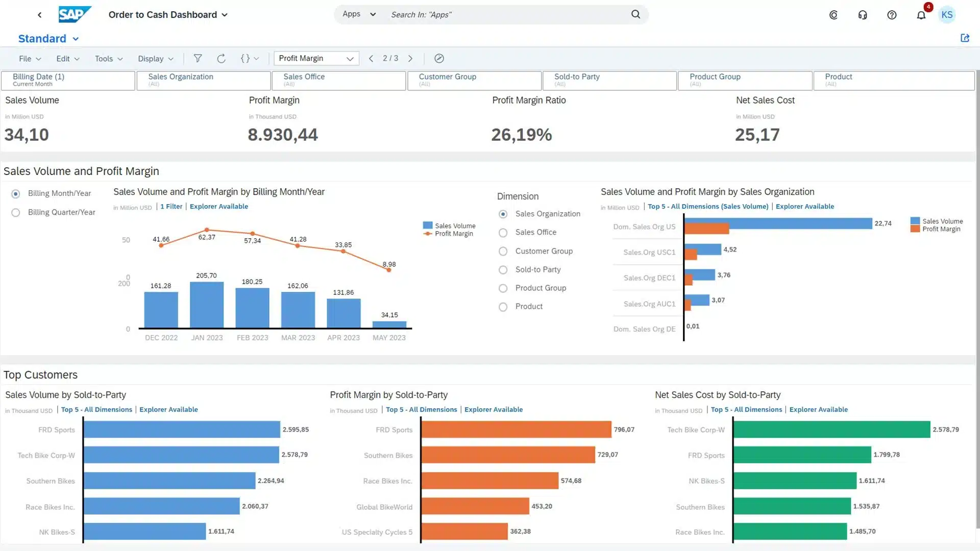The width and height of the screenshot is (980, 551).
Task: Toggle Sales Office dimension selector
Action: [503, 232]
